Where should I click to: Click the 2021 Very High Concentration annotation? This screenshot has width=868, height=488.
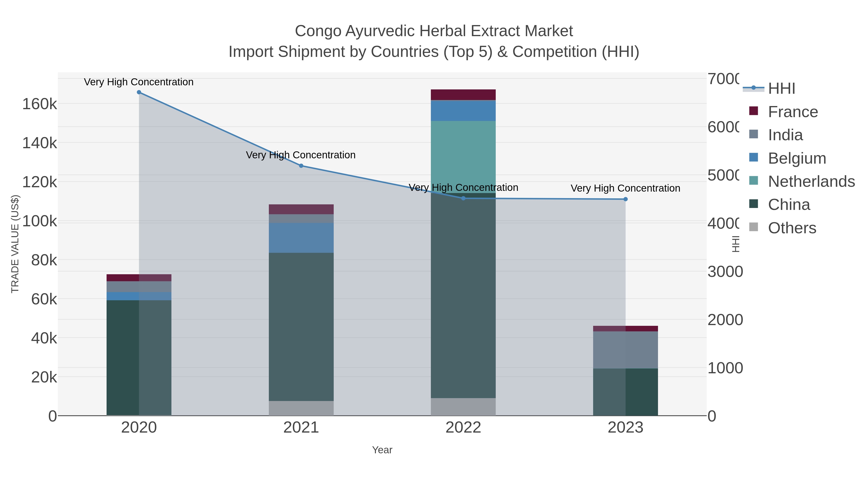pos(301,155)
